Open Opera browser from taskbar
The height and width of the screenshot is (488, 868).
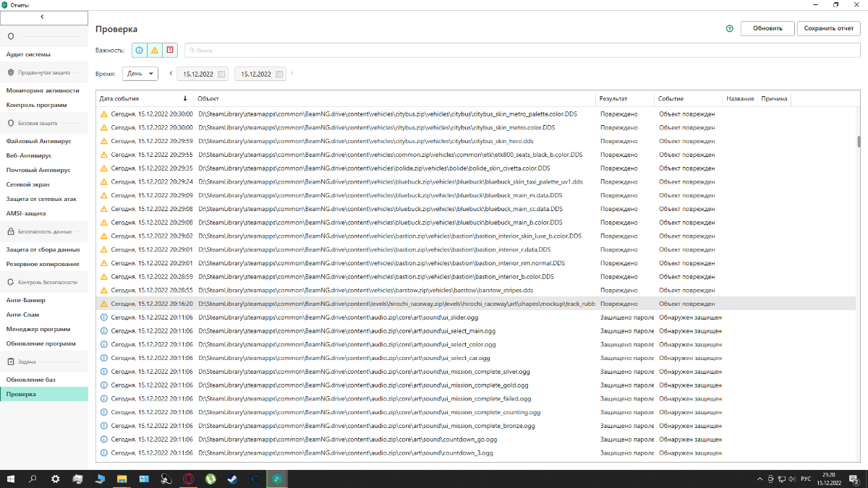coord(188,479)
